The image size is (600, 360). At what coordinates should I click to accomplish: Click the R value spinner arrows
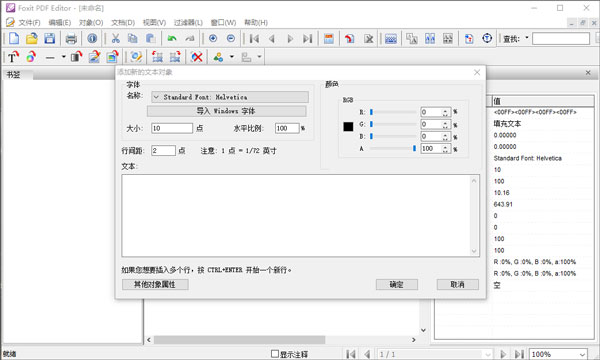tap(445, 112)
